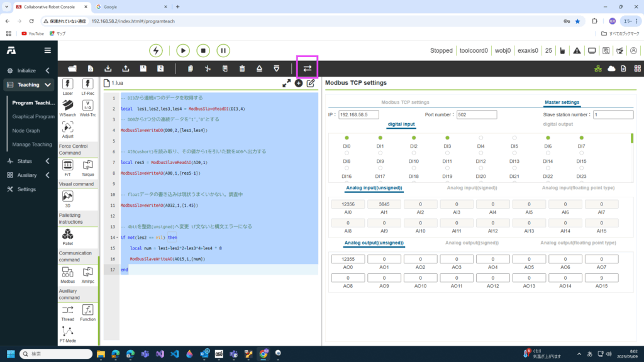The width and height of the screenshot is (644, 362).
Task: Click the digital input list scrollbar
Action: (631, 138)
